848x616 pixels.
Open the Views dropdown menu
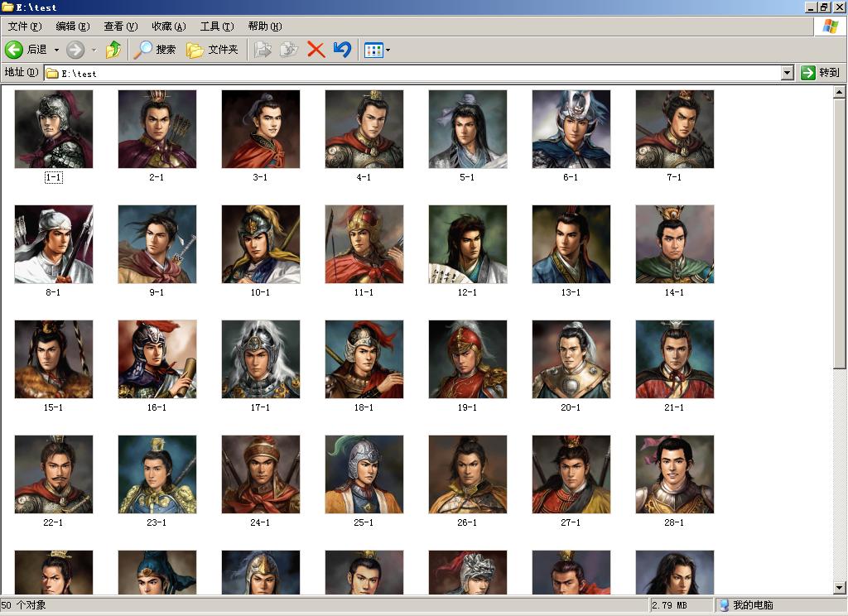377,50
